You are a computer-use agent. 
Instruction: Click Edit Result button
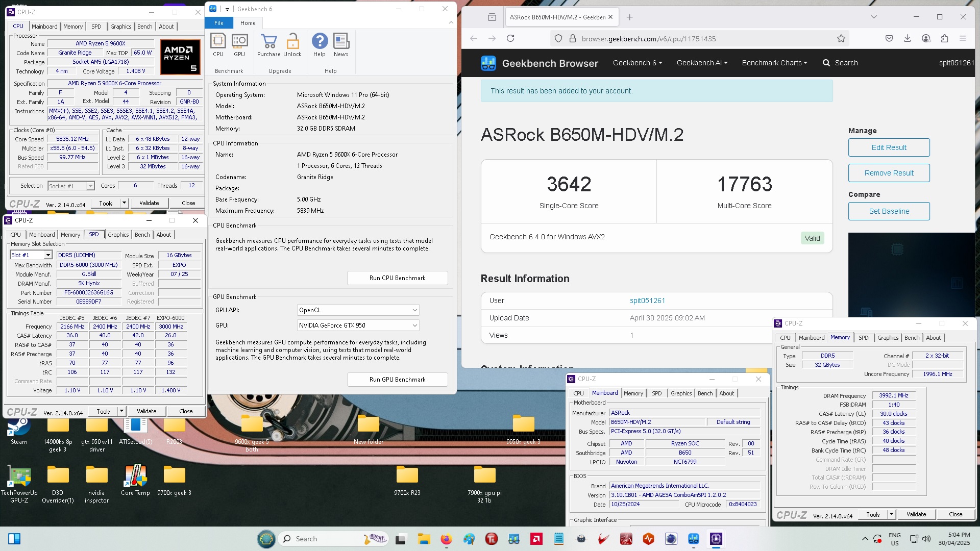click(x=889, y=147)
